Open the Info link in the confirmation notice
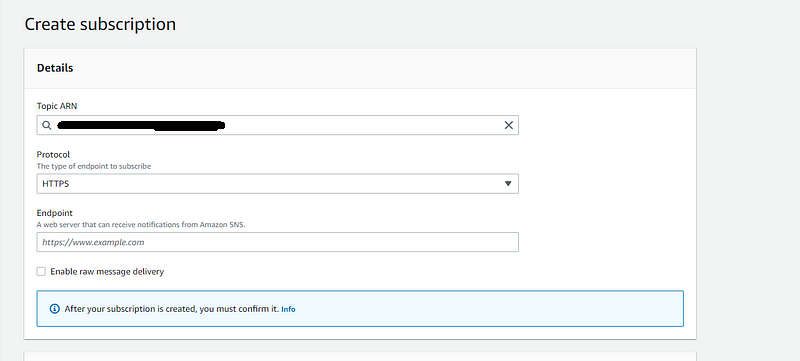 [x=288, y=309]
